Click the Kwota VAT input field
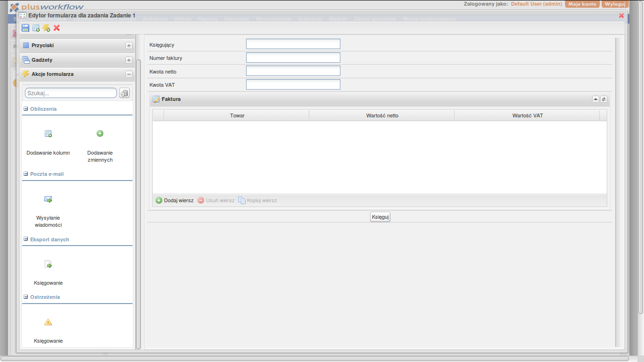The width and height of the screenshot is (644, 362). (x=293, y=84)
